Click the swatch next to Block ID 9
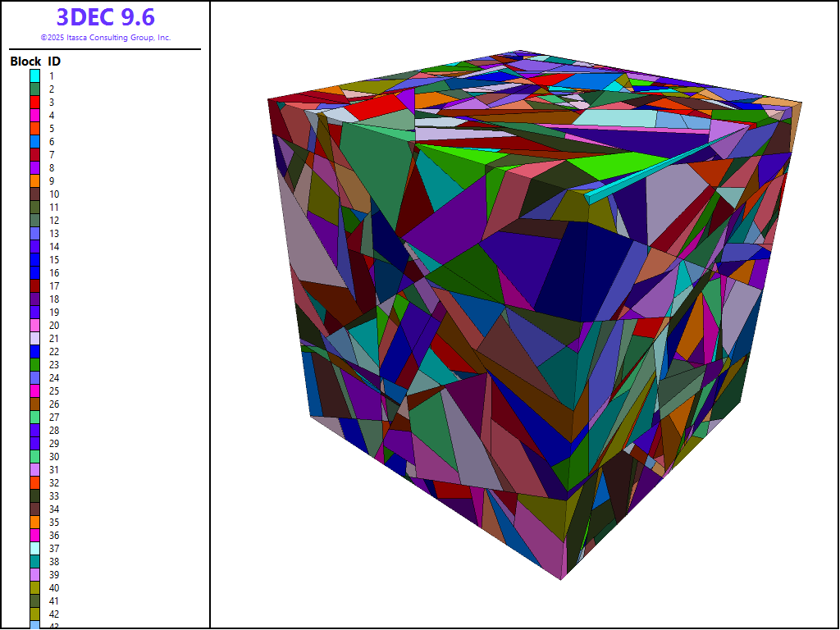 click(x=35, y=180)
